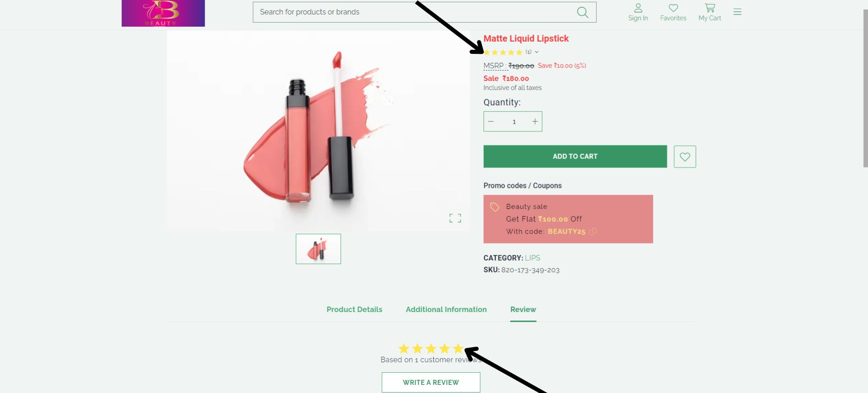Switch to the Product Details tab
868x393 pixels.
click(354, 310)
